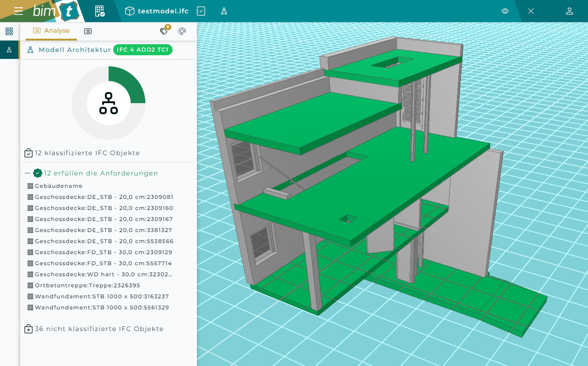Select Geschossdecke:DE_STB - 20,0 cm:5538566
The height and width of the screenshot is (366, 588).
(x=104, y=241)
